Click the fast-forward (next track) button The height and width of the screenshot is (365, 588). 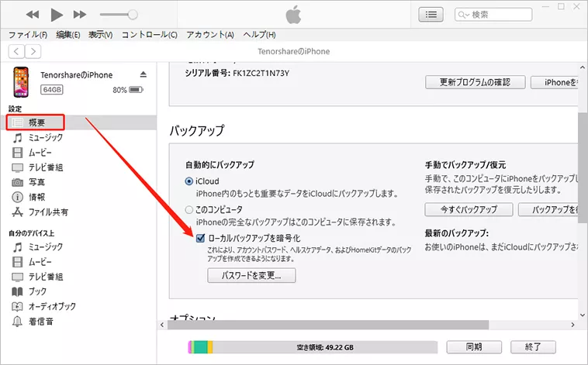click(80, 15)
